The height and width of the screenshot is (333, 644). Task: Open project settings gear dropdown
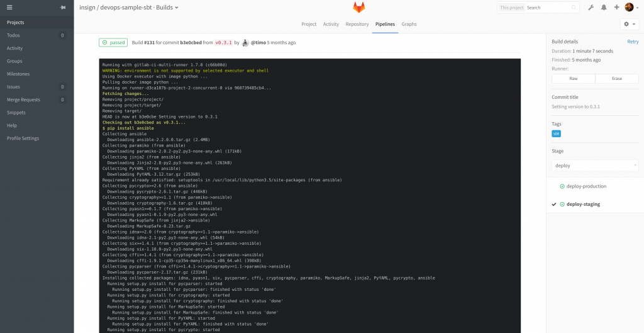(629, 25)
